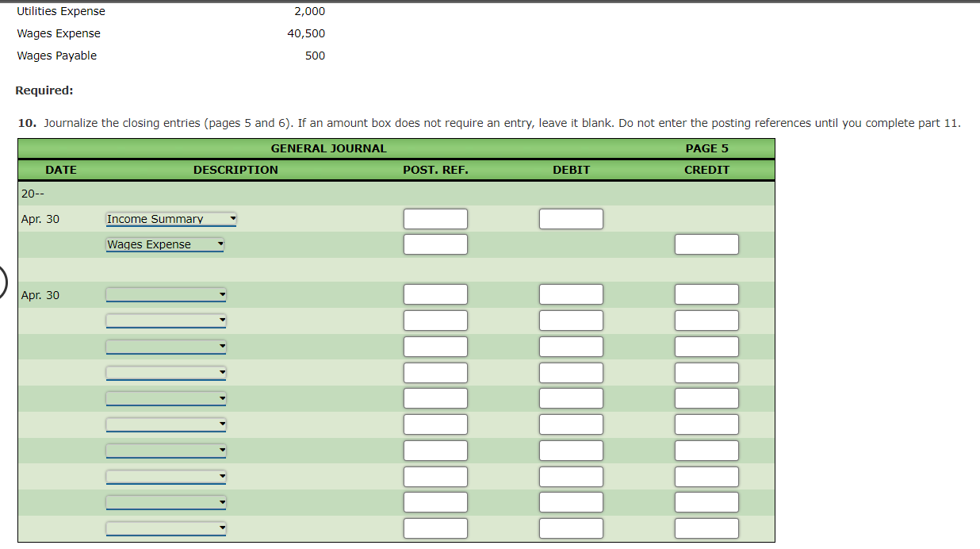Click the Debit field in the bottom table row

(x=571, y=528)
